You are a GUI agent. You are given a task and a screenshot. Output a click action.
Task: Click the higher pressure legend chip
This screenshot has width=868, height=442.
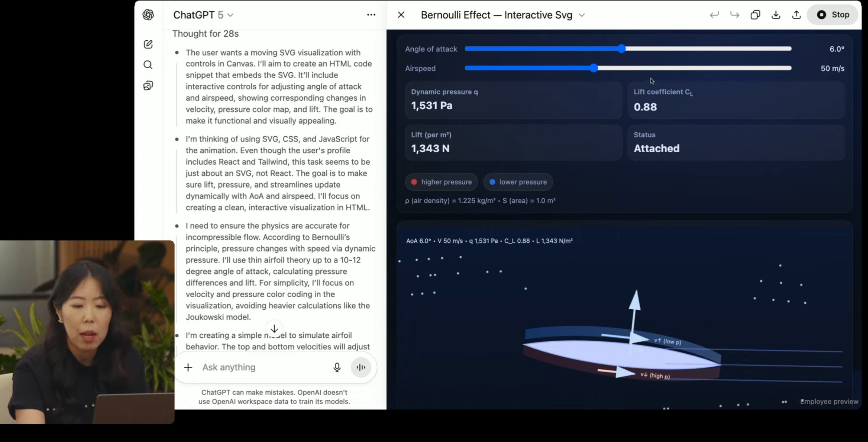click(x=441, y=182)
